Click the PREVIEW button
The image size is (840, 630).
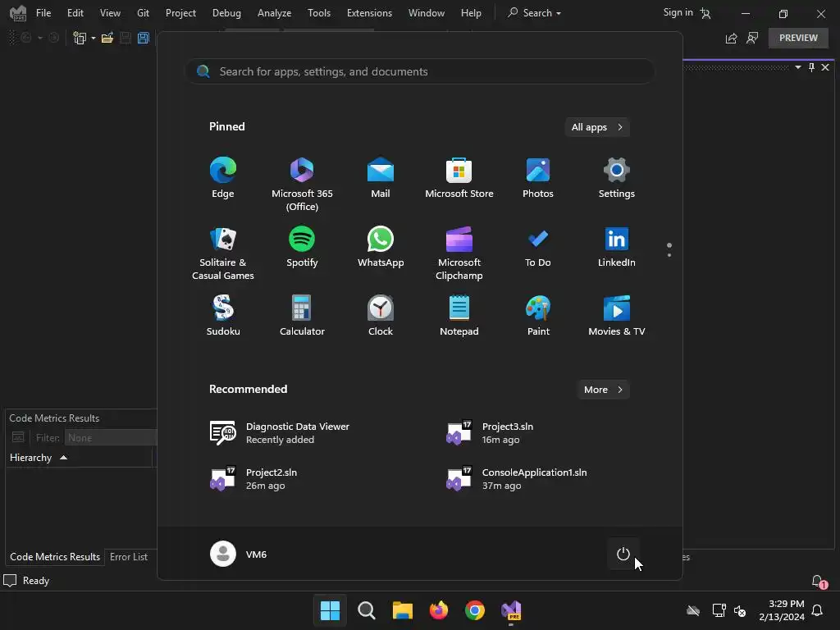[x=798, y=38]
